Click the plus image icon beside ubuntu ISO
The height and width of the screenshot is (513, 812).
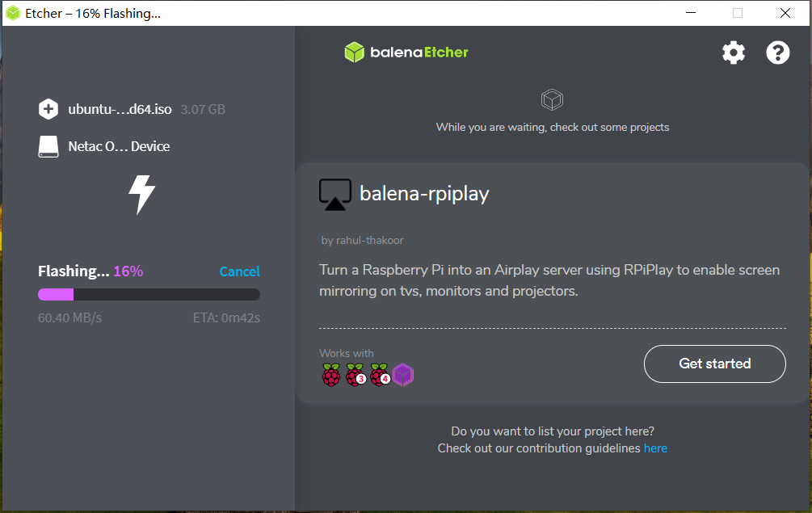(x=48, y=109)
